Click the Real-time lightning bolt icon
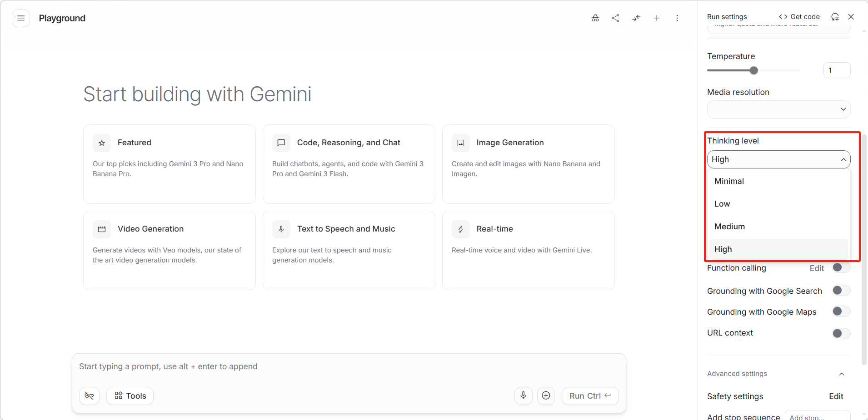Viewport: 868px width, 420px height. [461, 229]
